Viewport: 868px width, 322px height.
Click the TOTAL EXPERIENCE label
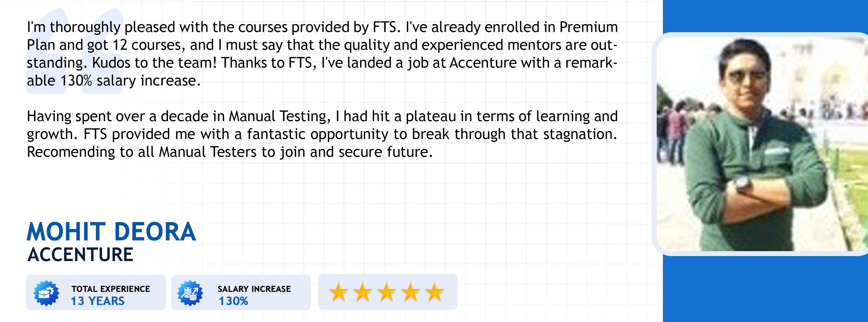click(x=111, y=289)
